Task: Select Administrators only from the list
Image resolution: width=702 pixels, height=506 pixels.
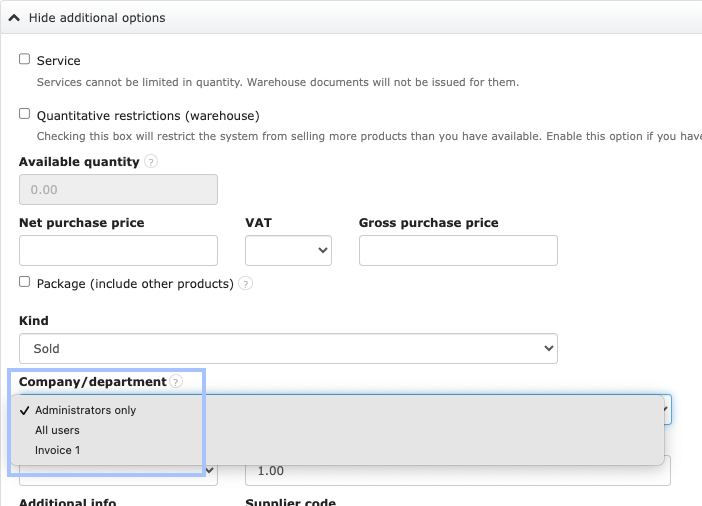Action: pos(85,410)
